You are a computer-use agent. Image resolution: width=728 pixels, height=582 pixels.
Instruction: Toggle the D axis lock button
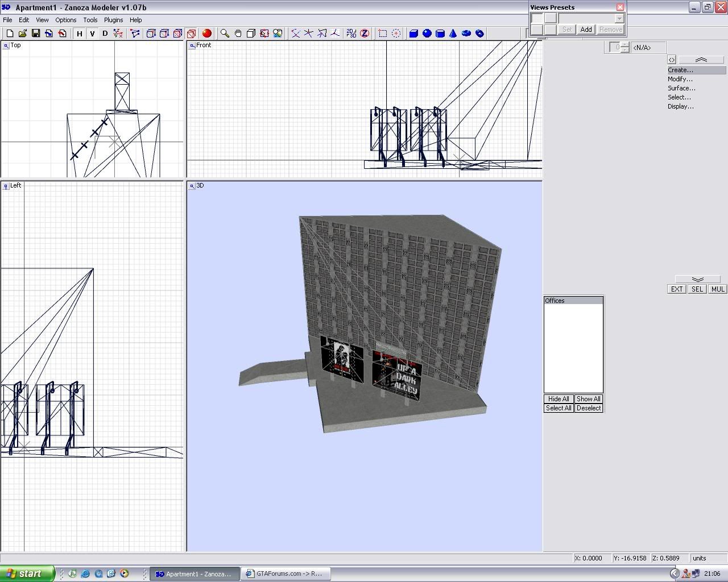(105, 34)
